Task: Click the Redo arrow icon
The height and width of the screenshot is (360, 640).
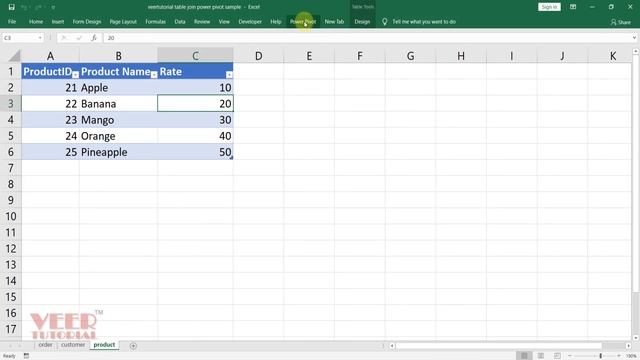Action: [38, 7]
